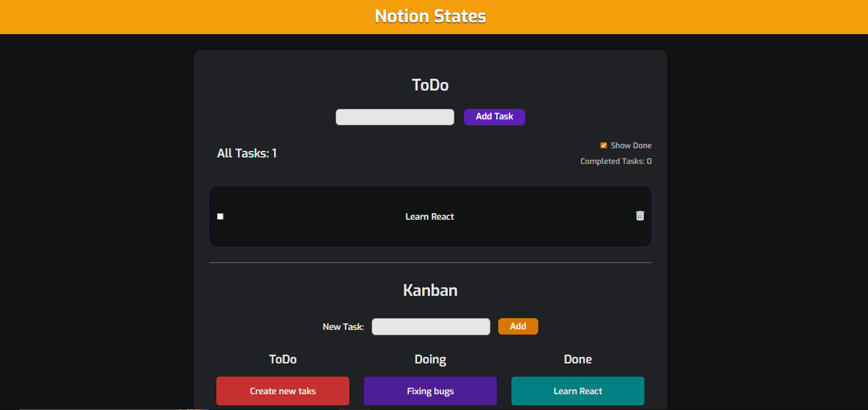This screenshot has width=868, height=410.
Task: Click the "Completed Tasks: 0" counter
Action: tap(616, 161)
